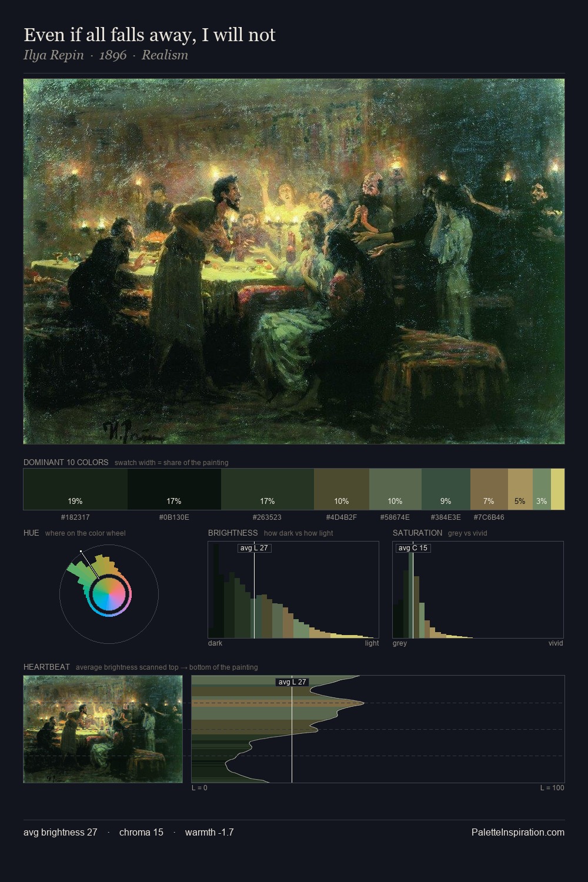588x882 pixels.
Task: Click the 'grey' axis label
Action: click(x=400, y=643)
